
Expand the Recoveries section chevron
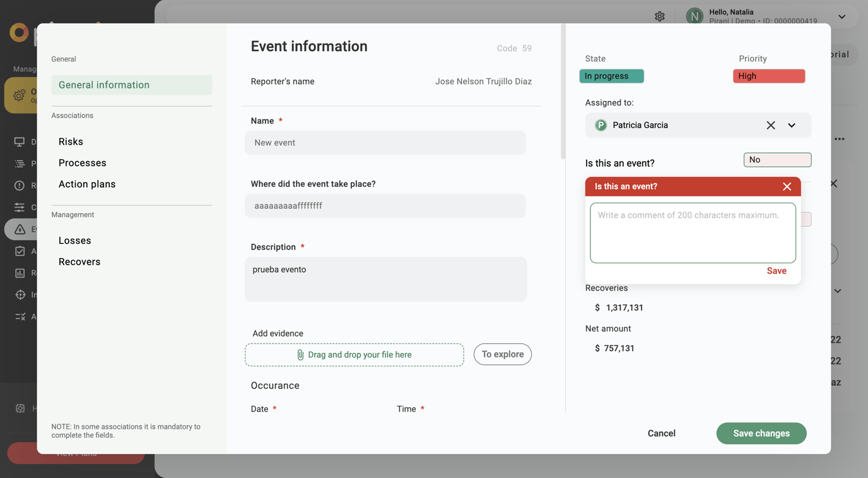837,291
